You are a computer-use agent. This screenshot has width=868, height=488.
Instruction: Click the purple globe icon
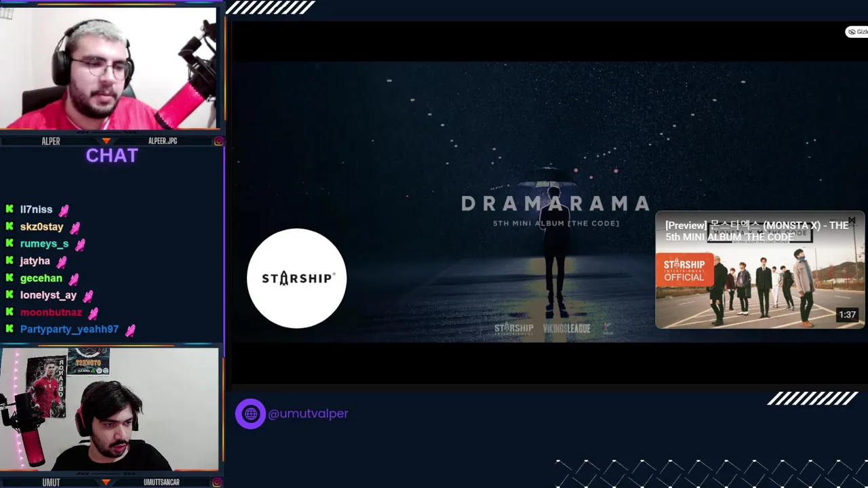pyautogui.click(x=250, y=413)
